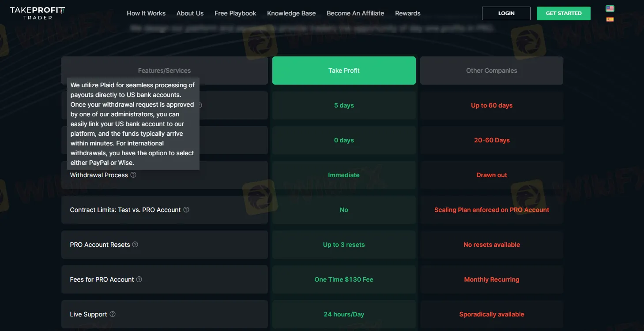The image size is (644, 331).
Task: Switch language with the Spanish flag icon
Action: pos(610,19)
